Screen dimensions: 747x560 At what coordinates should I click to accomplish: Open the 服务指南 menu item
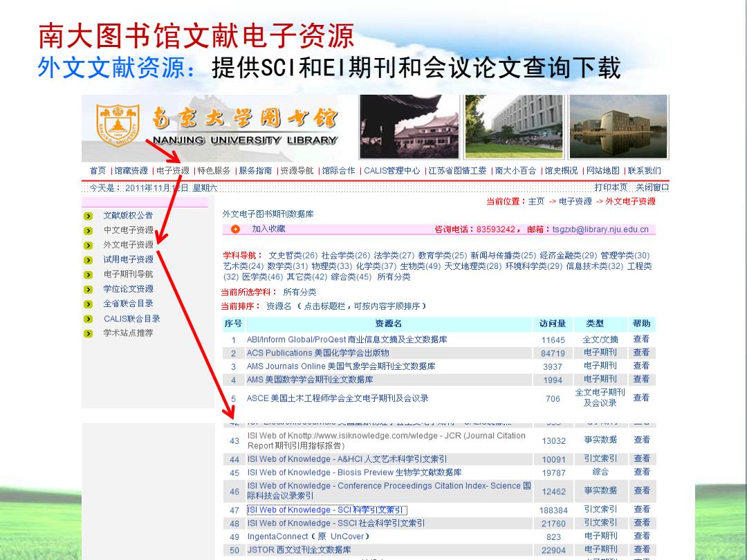coord(255,171)
